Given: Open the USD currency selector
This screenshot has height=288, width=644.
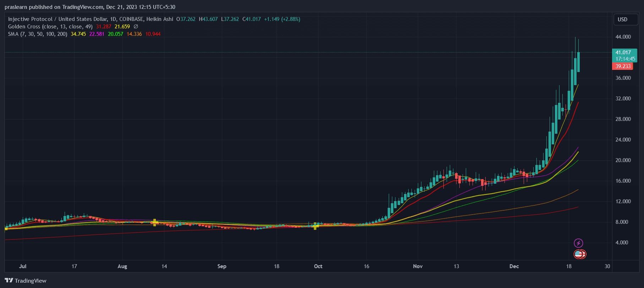Looking at the screenshot, I should (622, 20).
